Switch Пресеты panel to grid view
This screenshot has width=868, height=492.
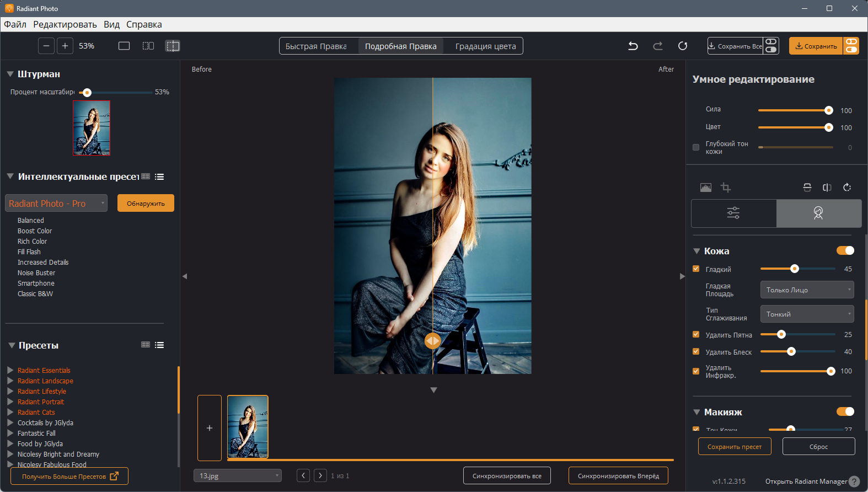pos(146,345)
